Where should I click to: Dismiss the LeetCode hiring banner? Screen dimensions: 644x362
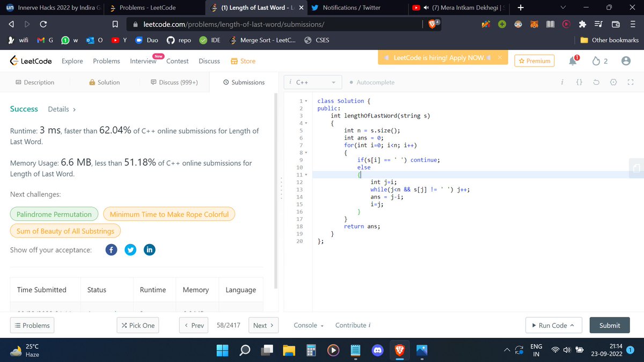(x=499, y=57)
